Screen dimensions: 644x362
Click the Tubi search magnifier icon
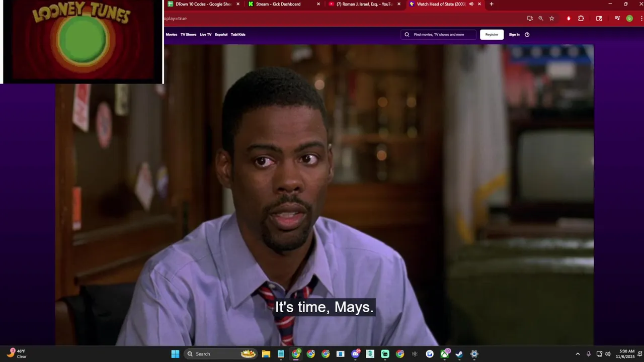pyautogui.click(x=407, y=35)
